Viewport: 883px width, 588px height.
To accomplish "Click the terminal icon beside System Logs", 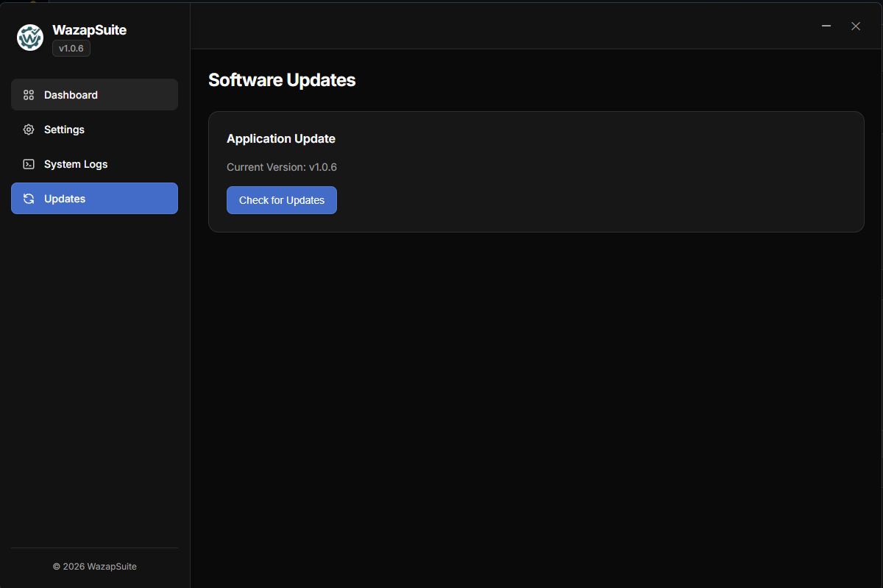I will tap(28, 163).
